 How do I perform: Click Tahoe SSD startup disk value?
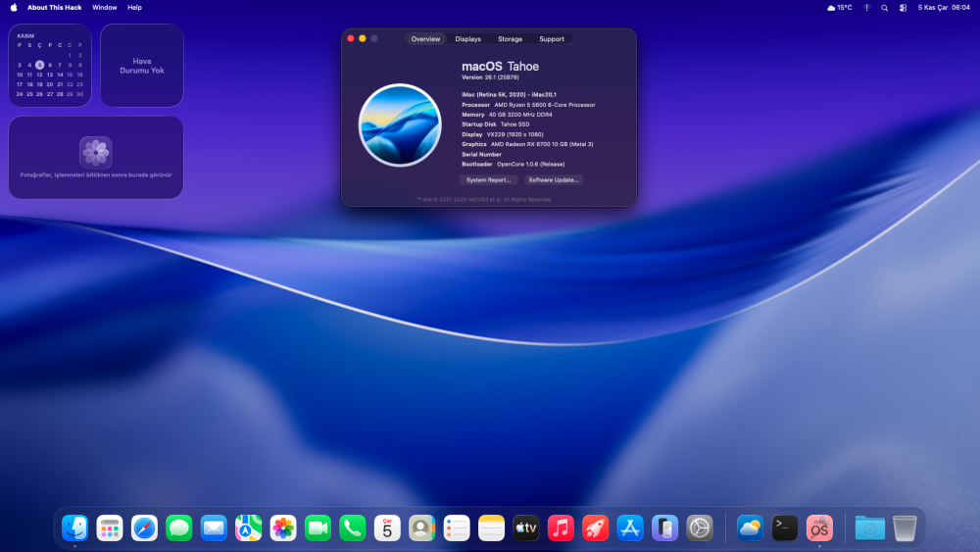click(515, 125)
